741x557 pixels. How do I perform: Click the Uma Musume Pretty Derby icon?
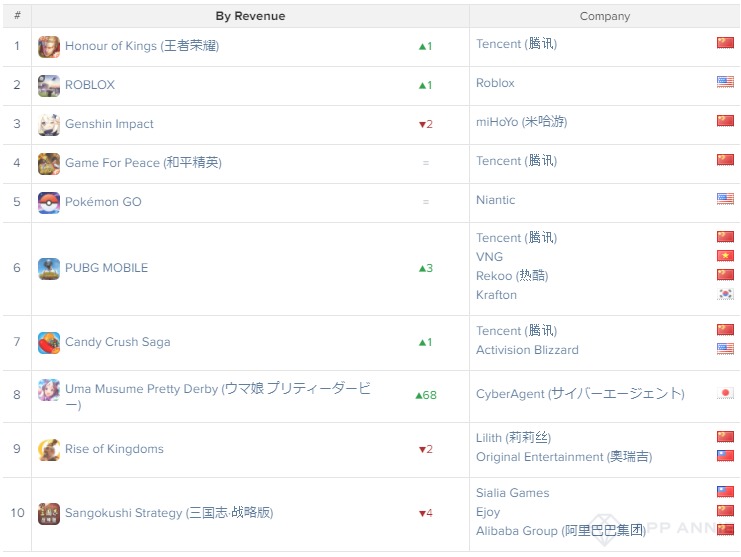pos(49,390)
